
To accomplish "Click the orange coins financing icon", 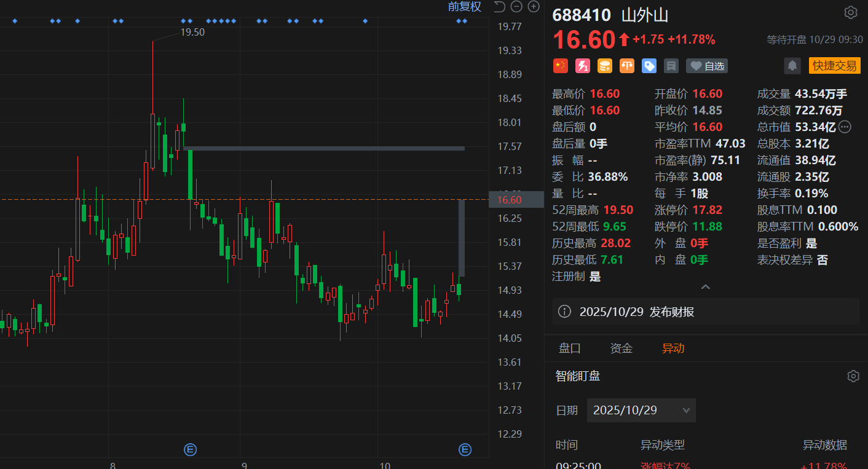I will click(x=604, y=66).
